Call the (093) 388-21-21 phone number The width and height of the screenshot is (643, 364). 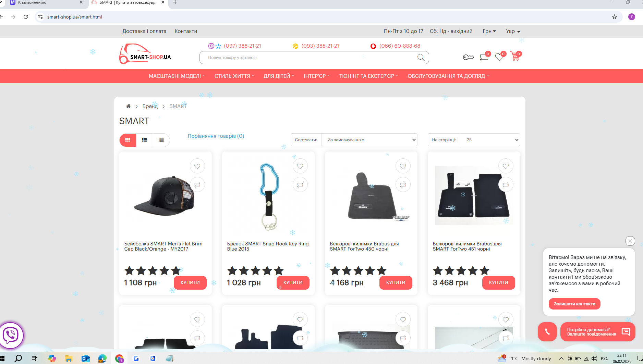[320, 46]
